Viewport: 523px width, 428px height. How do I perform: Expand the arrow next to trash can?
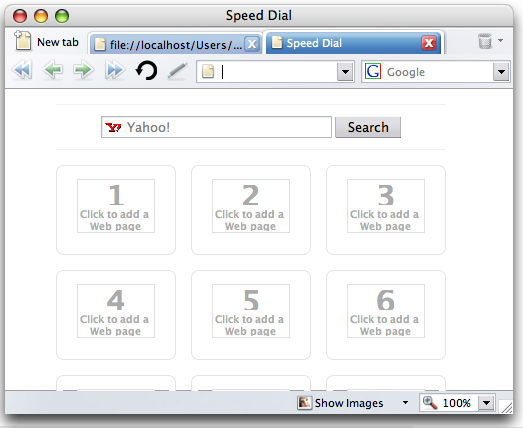500,40
